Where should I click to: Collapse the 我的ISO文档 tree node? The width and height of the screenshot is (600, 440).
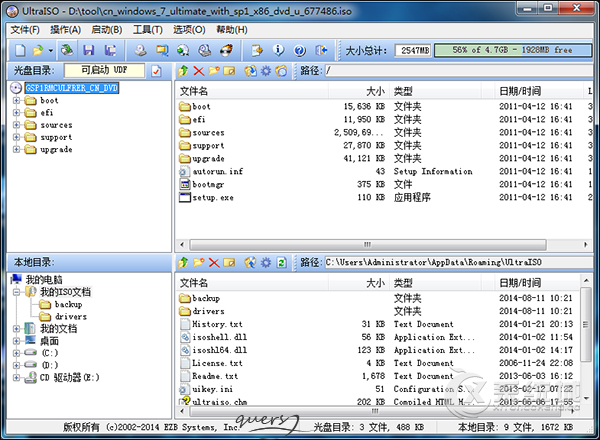(16, 292)
